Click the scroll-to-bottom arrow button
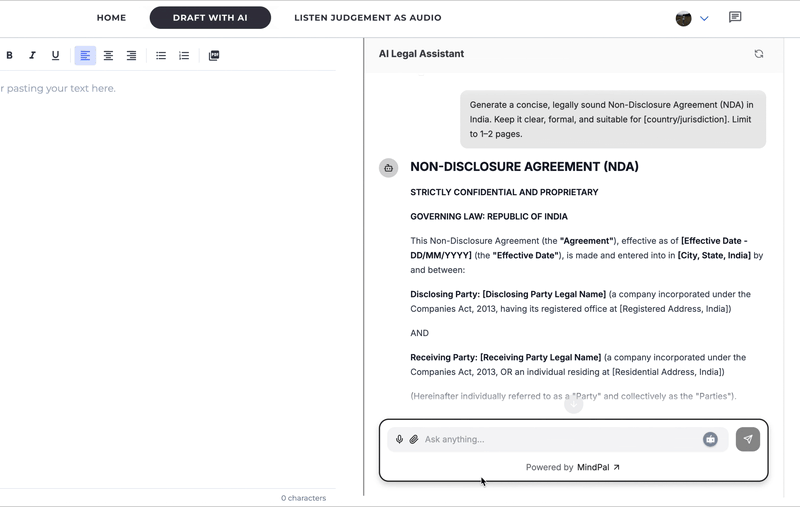 (573, 404)
